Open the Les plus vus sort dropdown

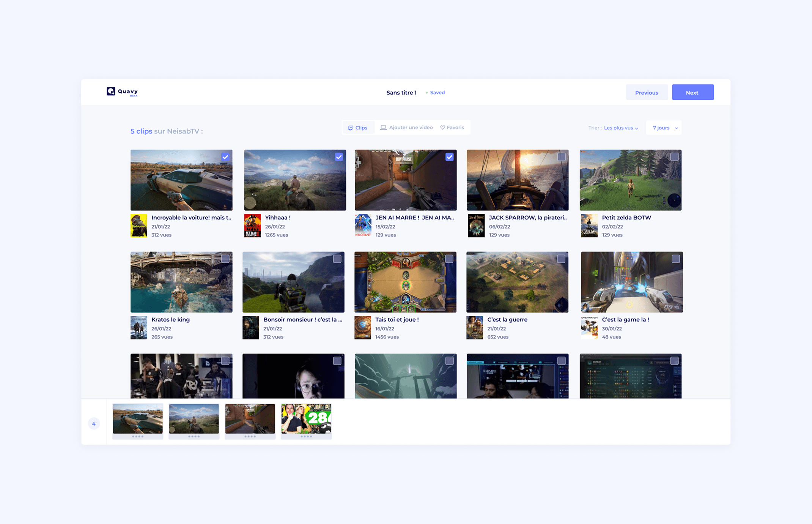point(621,128)
